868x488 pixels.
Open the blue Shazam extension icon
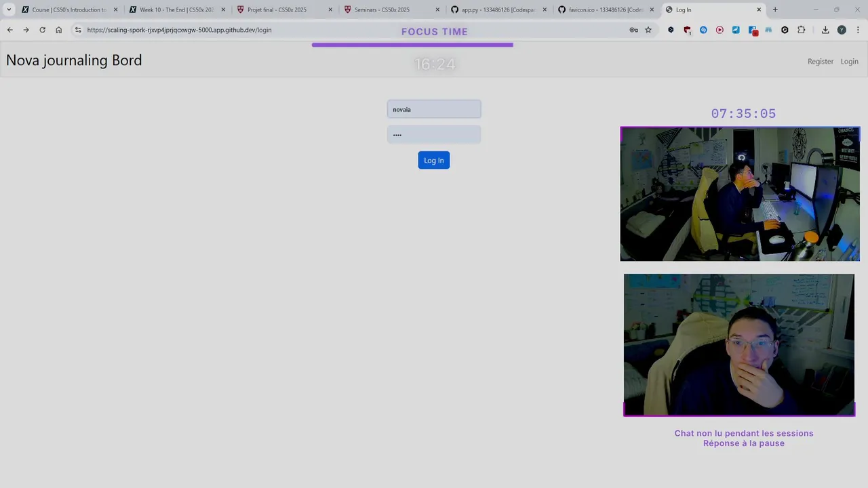tap(703, 30)
